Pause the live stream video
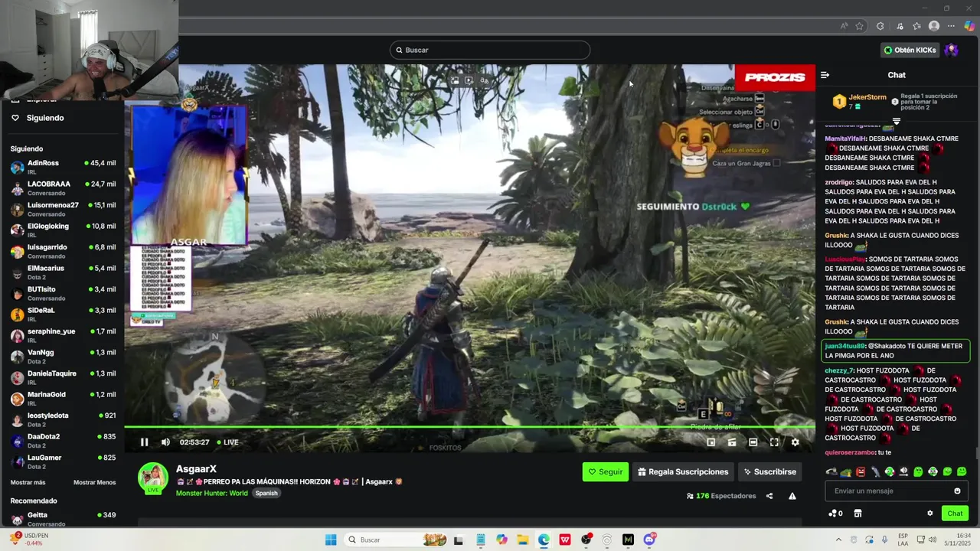Viewport: 980px width, 551px height. pos(144,442)
